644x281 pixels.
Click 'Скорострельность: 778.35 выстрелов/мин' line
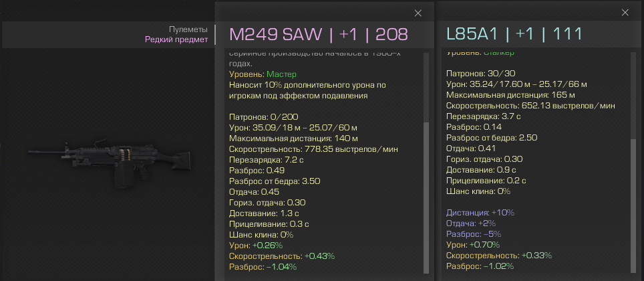coord(313,149)
